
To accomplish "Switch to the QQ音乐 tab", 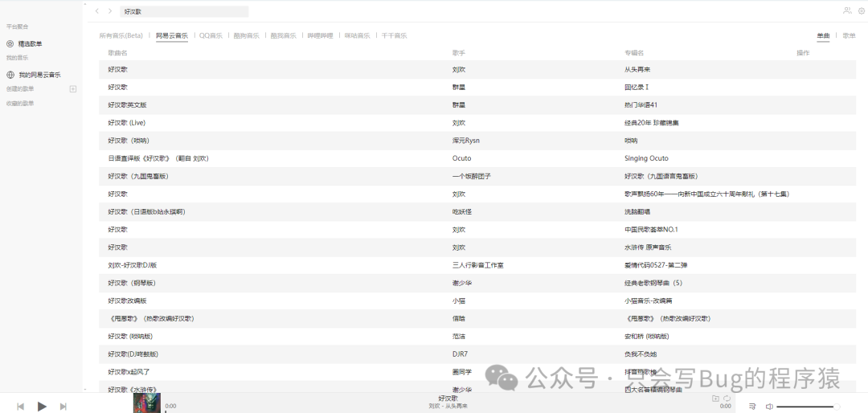I will pos(211,35).
